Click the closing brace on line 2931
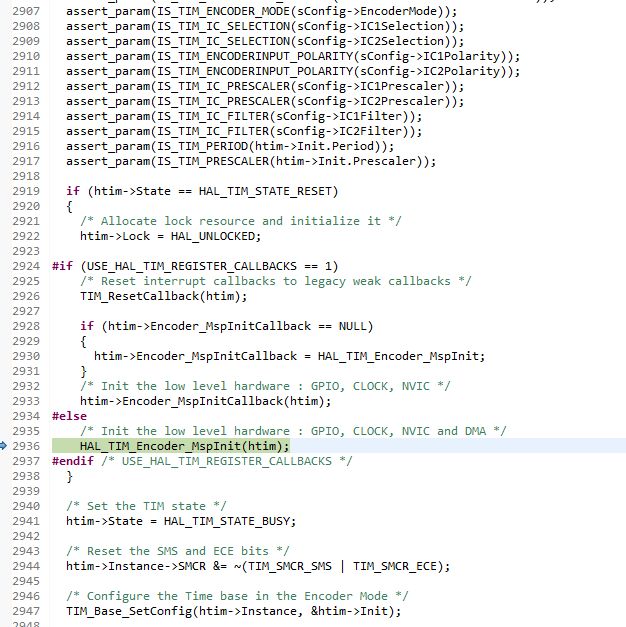 pyautogui.click(x=83, y=371)
